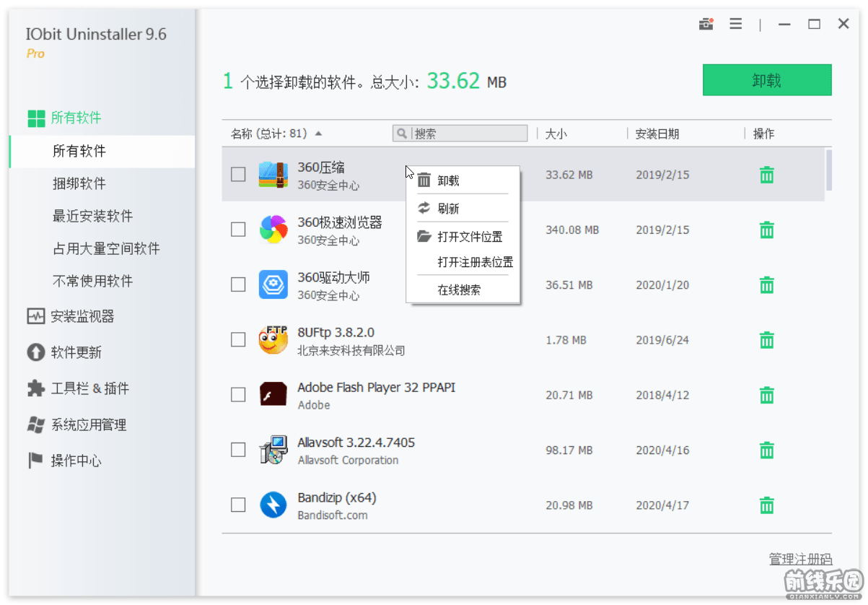Click trash icon for 360驱动大师 row

click(767, 285)
